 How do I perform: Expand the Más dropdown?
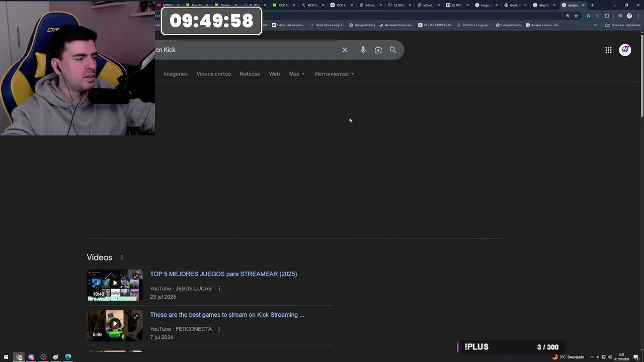(x=297, y=74)
